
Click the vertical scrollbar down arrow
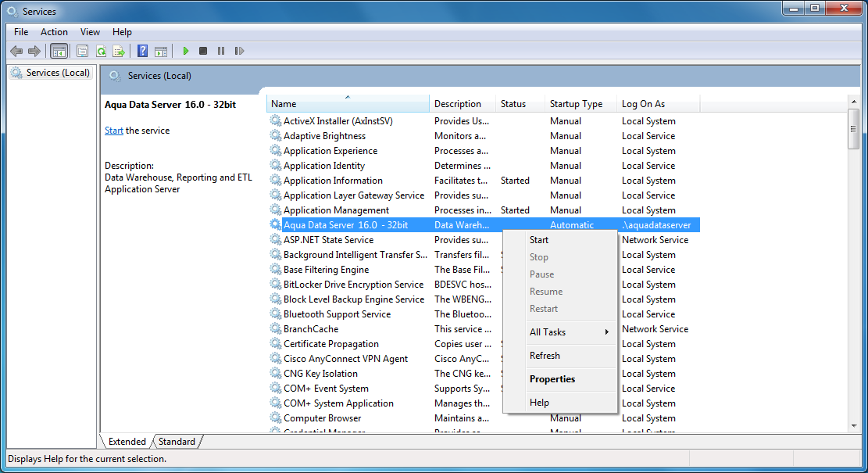pos(854,426)
